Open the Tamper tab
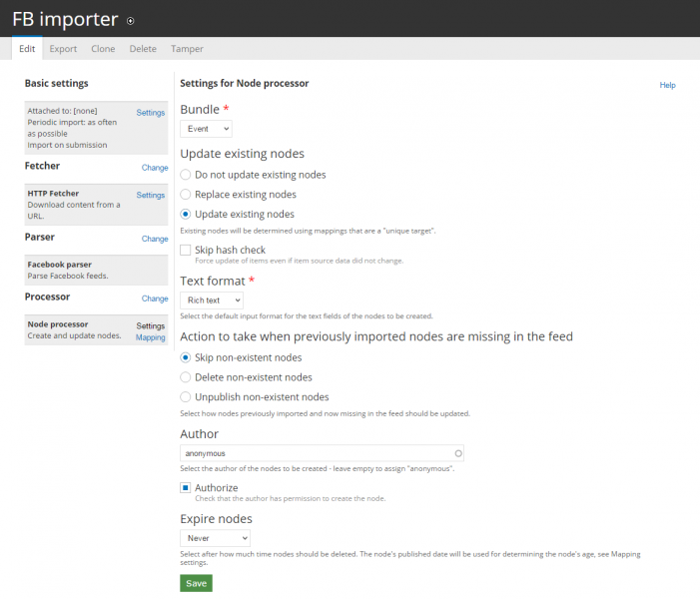This screenshot has width=700, height=599. 187,49
